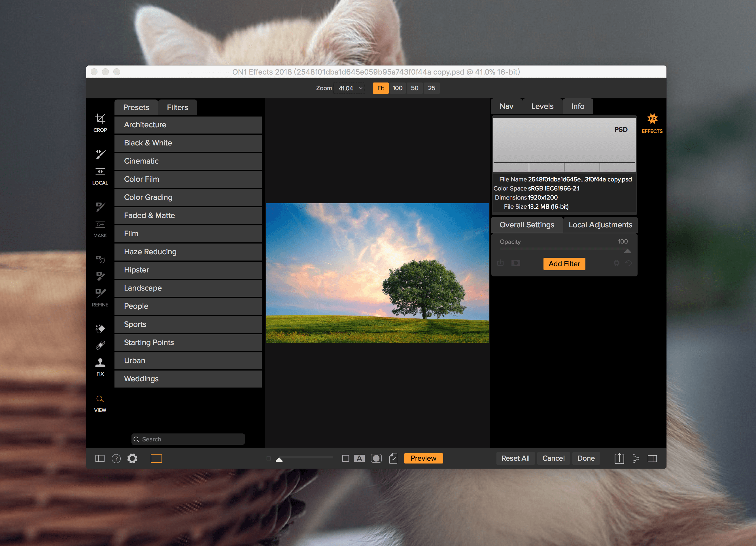Expand the Haze Reducing preset category
This screenshot has width=756, height=546.
click(x=188, y=252)
